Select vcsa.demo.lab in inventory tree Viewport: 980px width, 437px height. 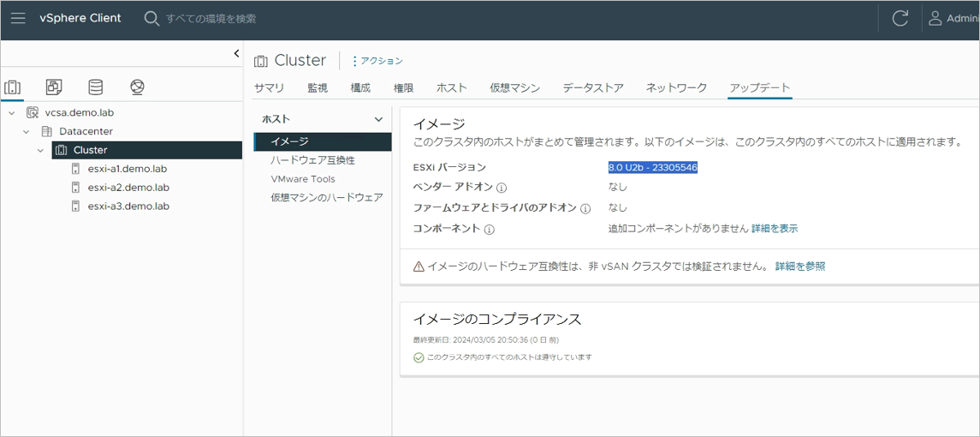coord(80,113)
